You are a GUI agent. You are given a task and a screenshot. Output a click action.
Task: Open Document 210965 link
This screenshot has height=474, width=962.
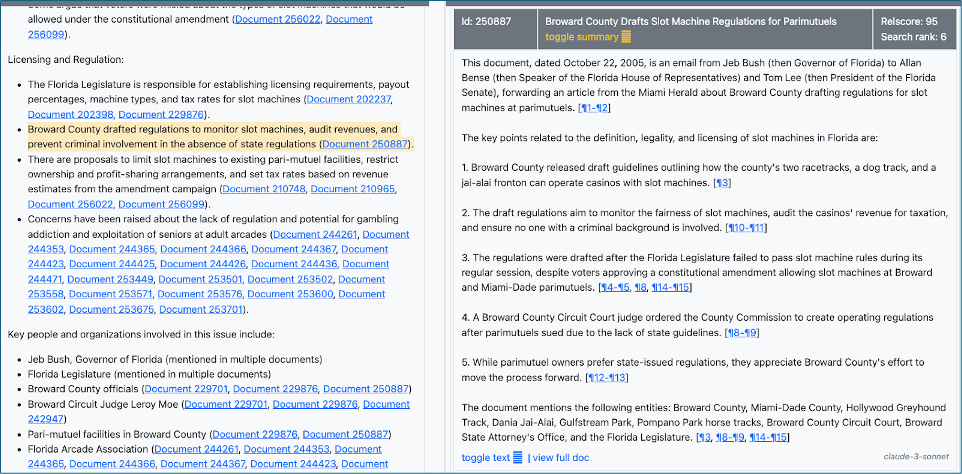tap(353, 189)
